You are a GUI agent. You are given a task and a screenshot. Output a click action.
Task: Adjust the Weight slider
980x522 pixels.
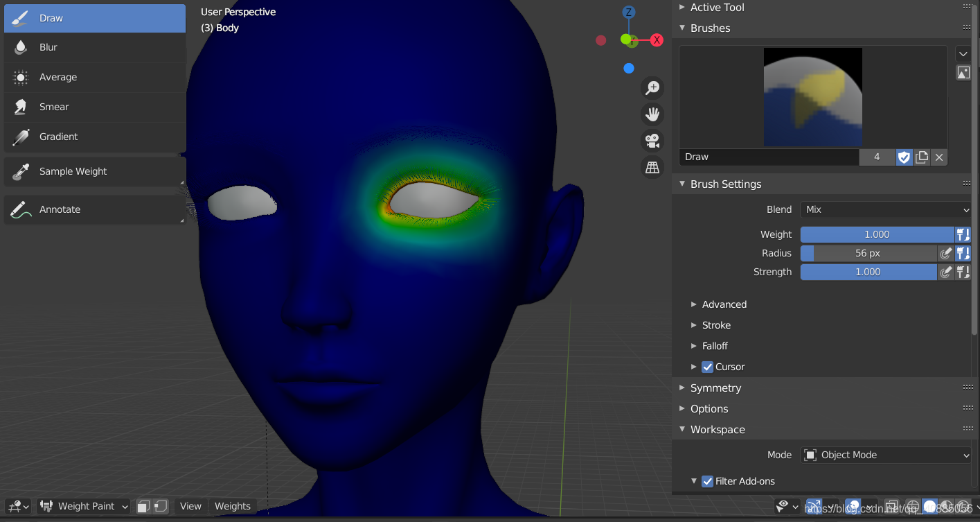tap(877, 234)
